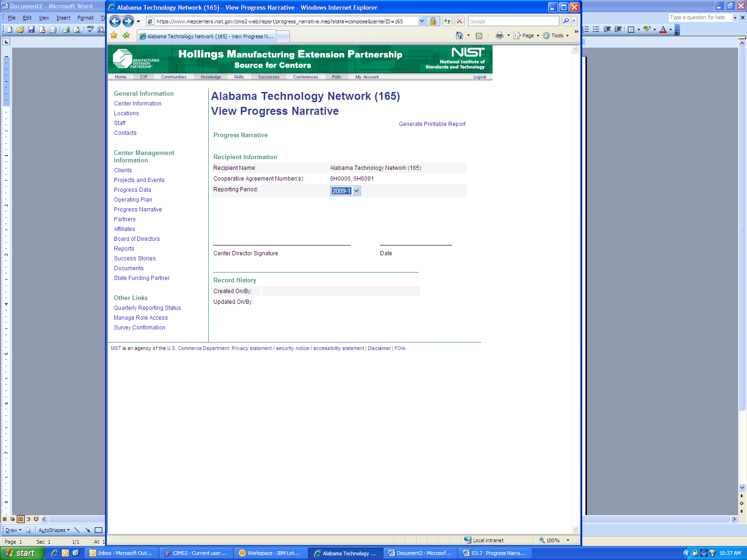Click Word's Spelling and Grammar icon
The image size is (747, 560).
[x=90, y=29]
